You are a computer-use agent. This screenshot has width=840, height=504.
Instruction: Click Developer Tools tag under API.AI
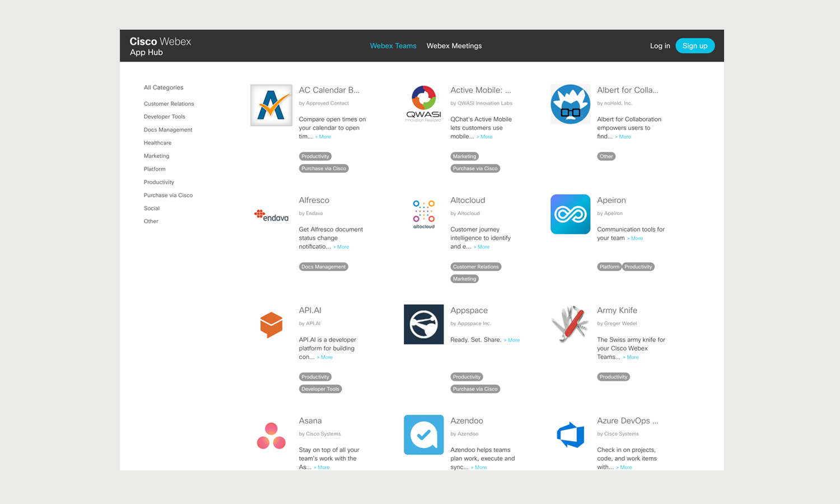pos(320,389)
